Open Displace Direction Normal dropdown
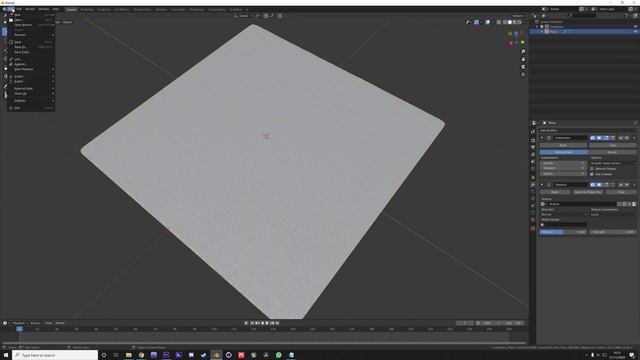 tap(563, 214)
